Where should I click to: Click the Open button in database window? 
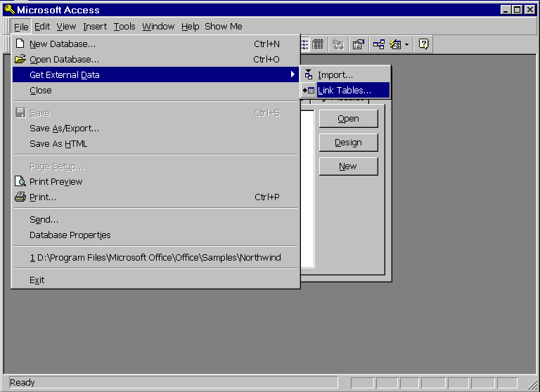pyautogui.click(x=348, y=119)
